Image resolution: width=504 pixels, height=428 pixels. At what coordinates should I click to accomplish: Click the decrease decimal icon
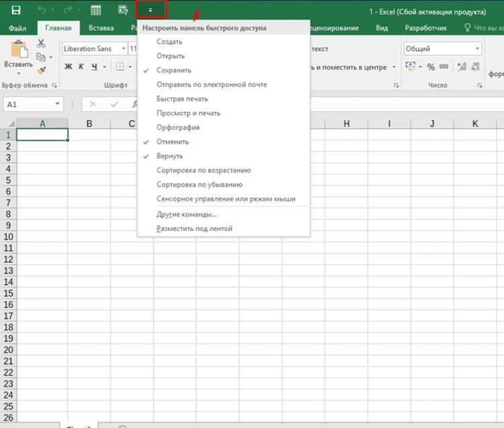(475, 67)
